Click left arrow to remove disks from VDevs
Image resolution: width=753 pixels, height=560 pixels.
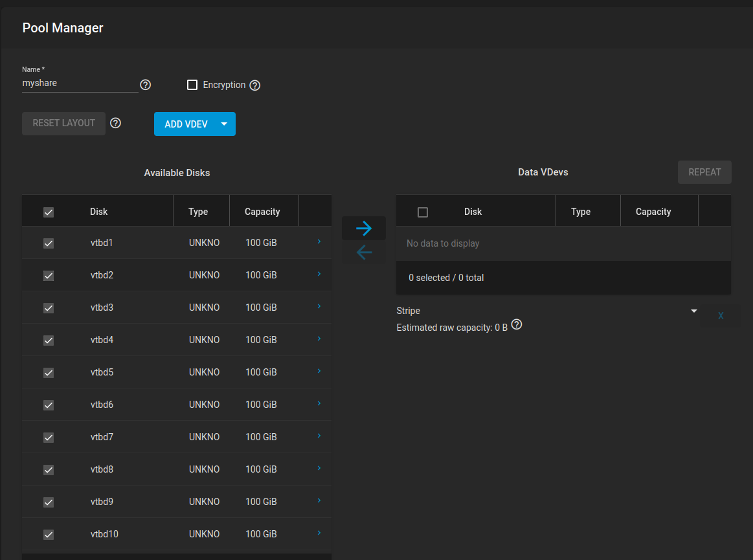click(364, 252)
